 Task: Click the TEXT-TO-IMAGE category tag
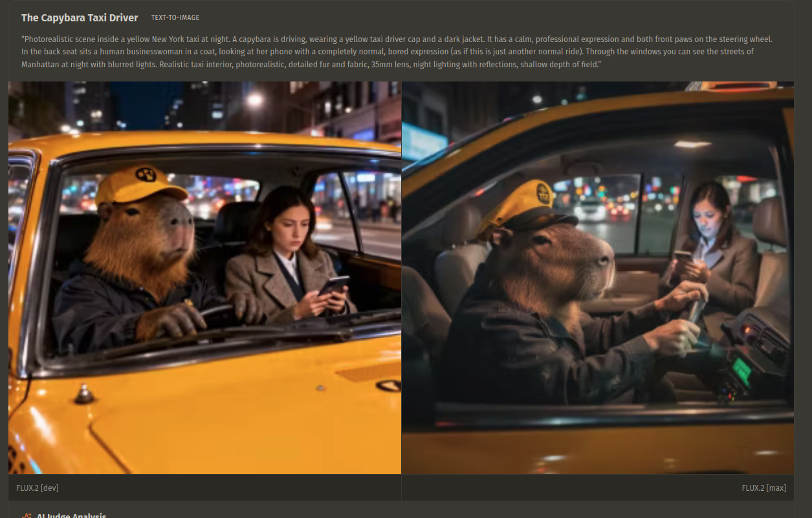point(175,18)
